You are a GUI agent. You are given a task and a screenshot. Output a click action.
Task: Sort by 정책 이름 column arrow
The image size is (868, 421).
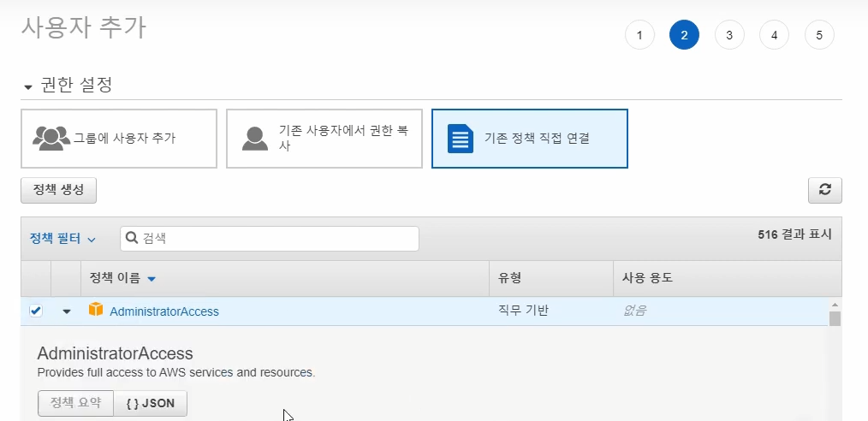(x=152, y=279)
